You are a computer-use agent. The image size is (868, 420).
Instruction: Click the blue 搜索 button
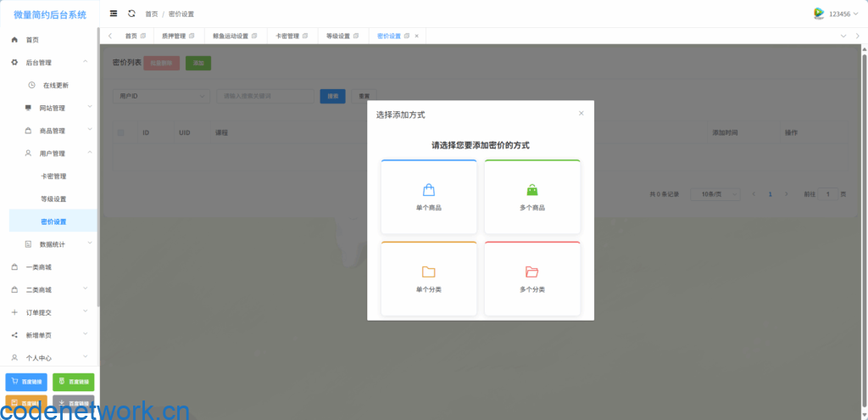click(x=332, y=96)
